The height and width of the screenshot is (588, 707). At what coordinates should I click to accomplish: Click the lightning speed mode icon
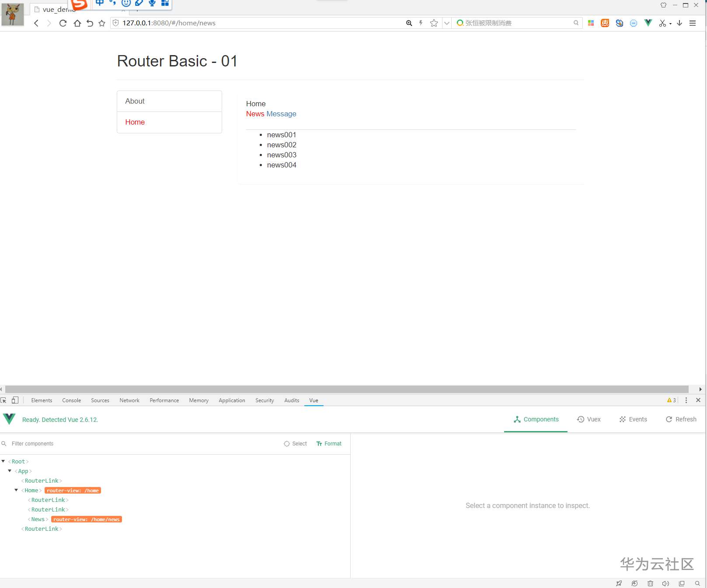pos(421,23)
